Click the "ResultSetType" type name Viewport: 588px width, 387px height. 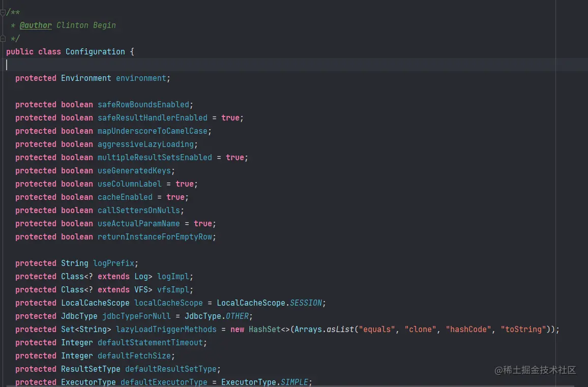pos(91,369)
